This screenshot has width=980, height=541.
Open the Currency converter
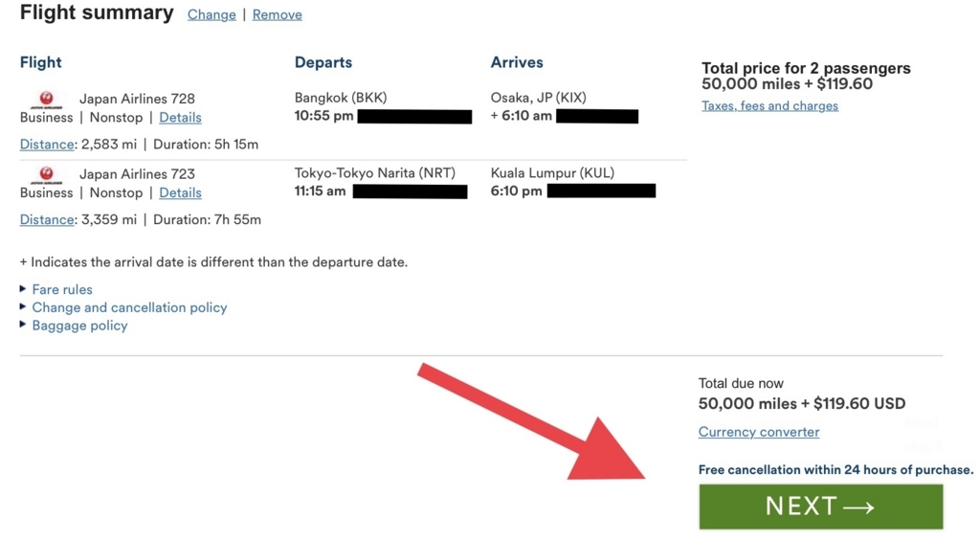758,432
